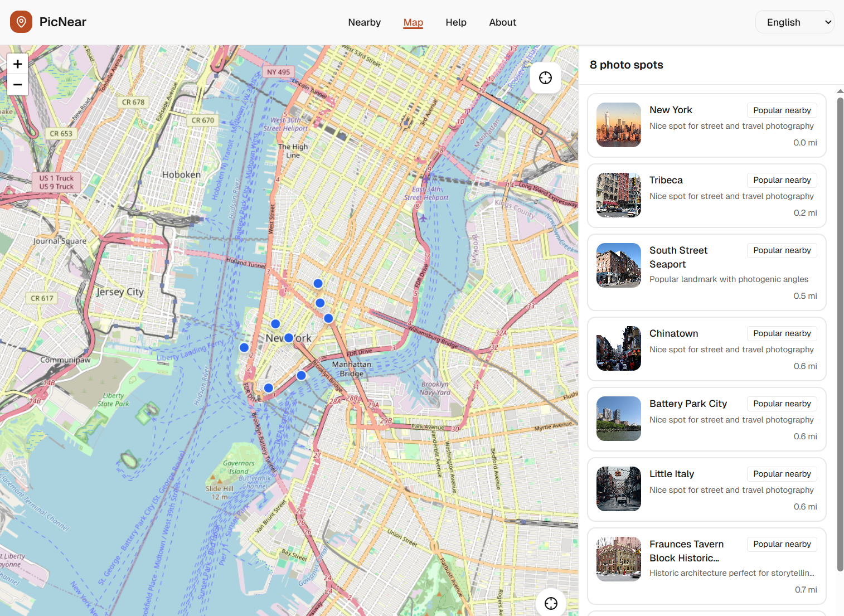This screenshot has width=844, height=616.
Task: Open the Little Italy photo thumbnail
Action: pos(619,489)
